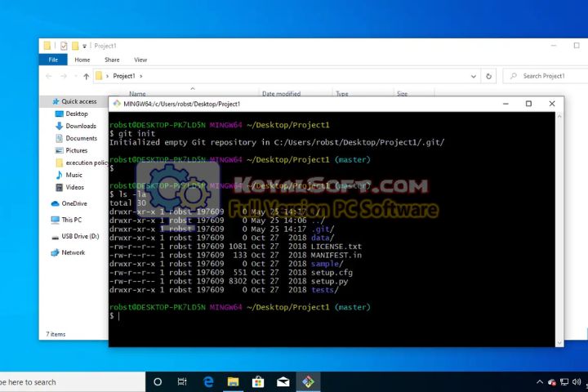This screenshot has width=588, height=392.
Task: Show hidden system tray icons
Action: click(539, 382)
